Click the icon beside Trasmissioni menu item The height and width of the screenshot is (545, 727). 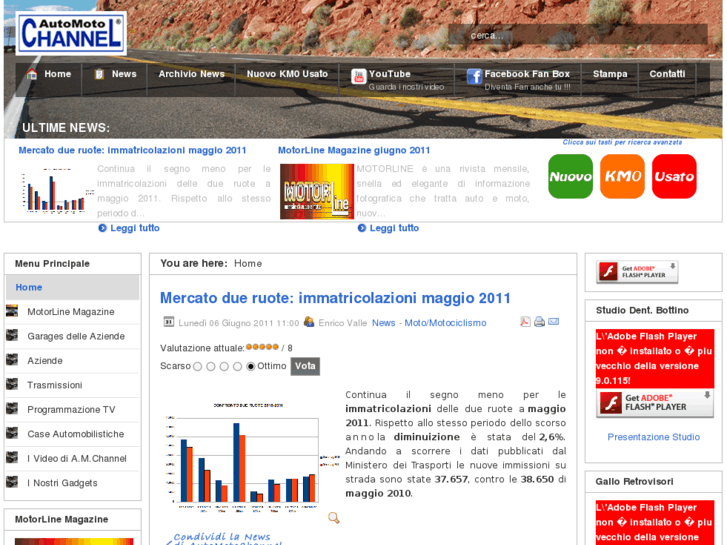[x=12, y=384]
